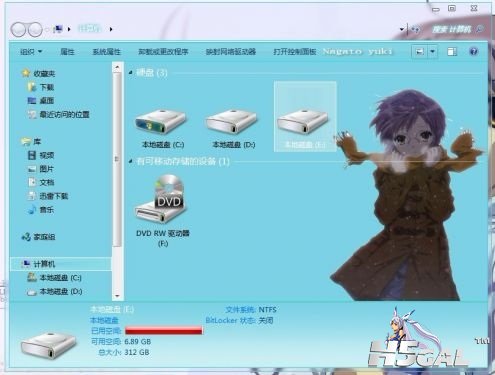Open the view options dropdown arrow
Screen dimensions: 495x375
(x=432, y=52)
